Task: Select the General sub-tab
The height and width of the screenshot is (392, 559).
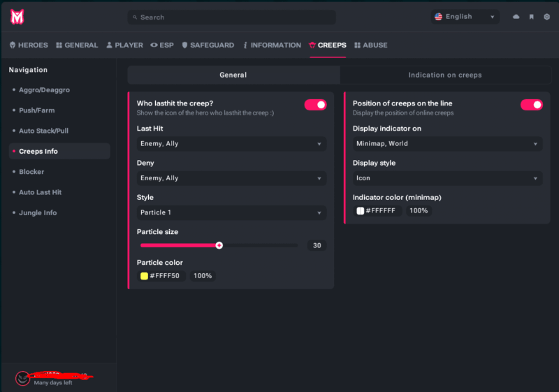Action: (x=233, y=75)
